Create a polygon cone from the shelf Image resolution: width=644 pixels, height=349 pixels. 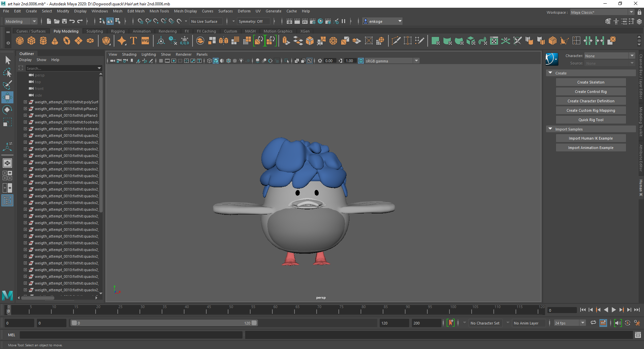(55, 41)
